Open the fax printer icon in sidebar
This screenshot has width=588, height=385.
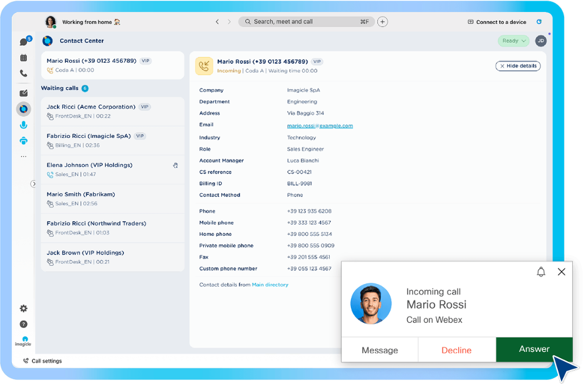point(24,140)
